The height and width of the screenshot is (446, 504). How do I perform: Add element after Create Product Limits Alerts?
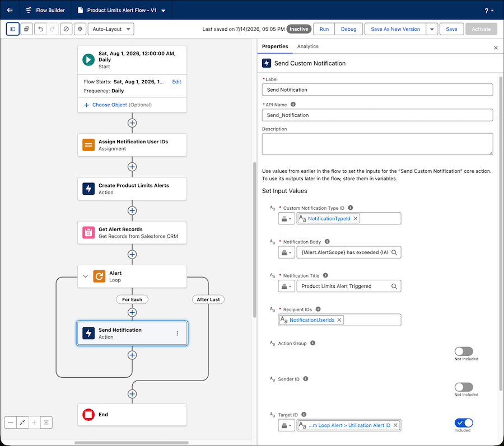point(132,210)
